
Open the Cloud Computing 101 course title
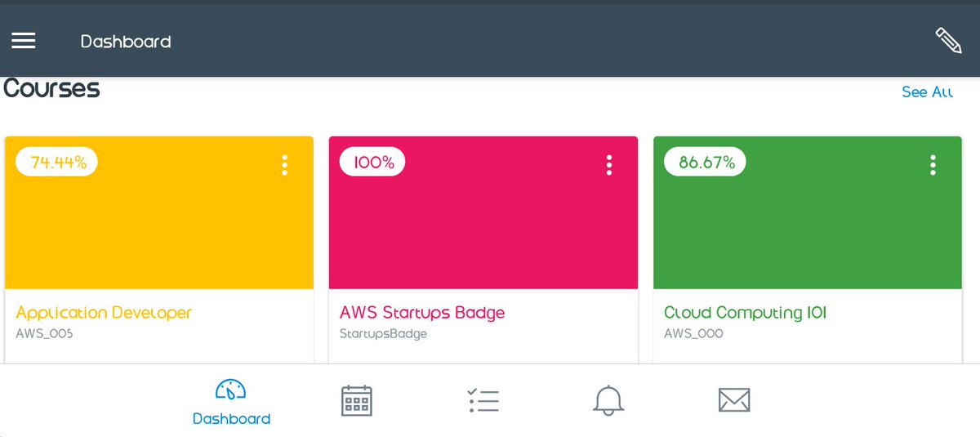746,313
